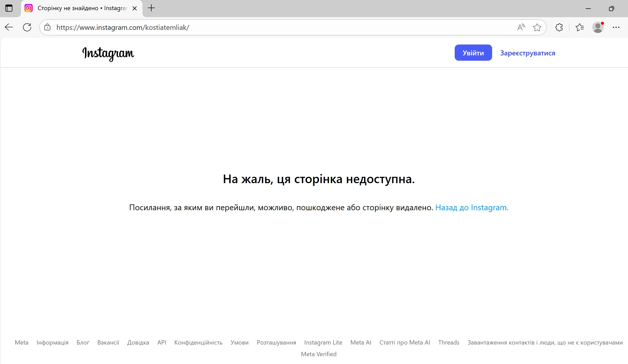Click the Read aloud icon

point(521,27)
